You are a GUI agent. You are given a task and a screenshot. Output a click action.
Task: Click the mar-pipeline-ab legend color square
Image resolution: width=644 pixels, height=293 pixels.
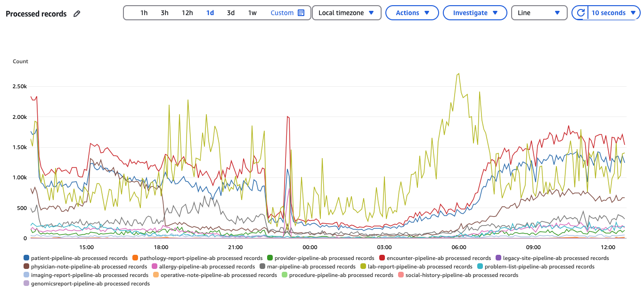tap(262, 267)
